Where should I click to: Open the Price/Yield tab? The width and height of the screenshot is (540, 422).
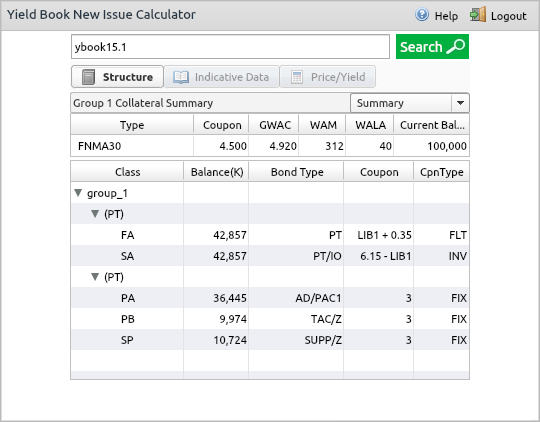click(328, 77)
